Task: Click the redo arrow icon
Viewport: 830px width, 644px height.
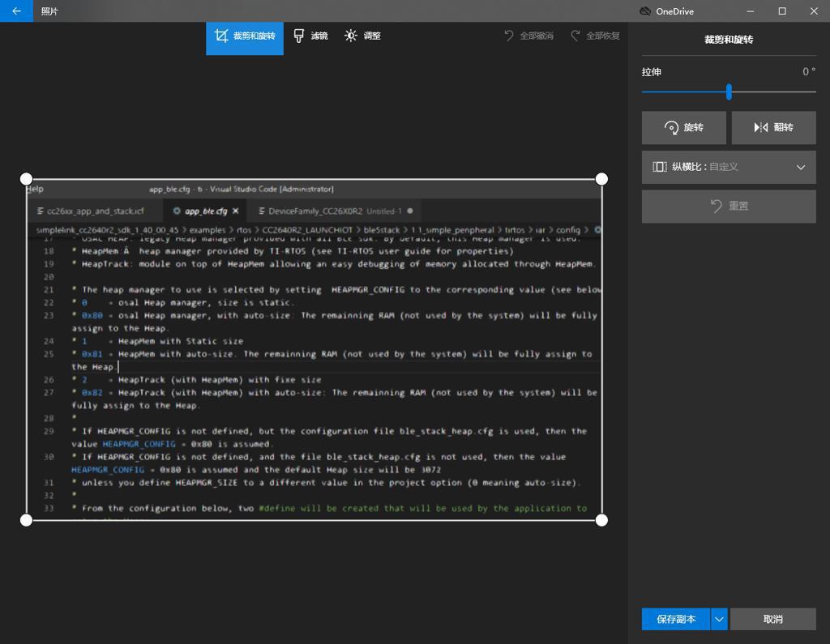Action: tap(575, 36)
